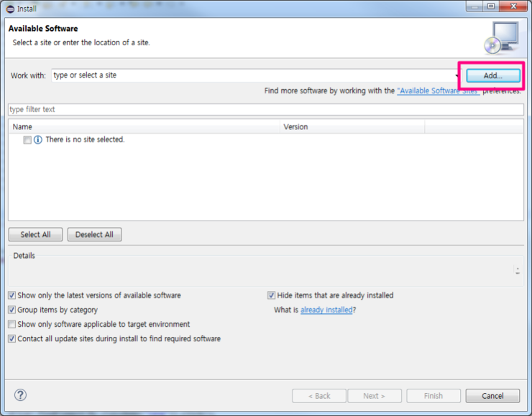Click the Eclipse icon in the Install title bar
This screenshot has height=416, width=532.
11,9
